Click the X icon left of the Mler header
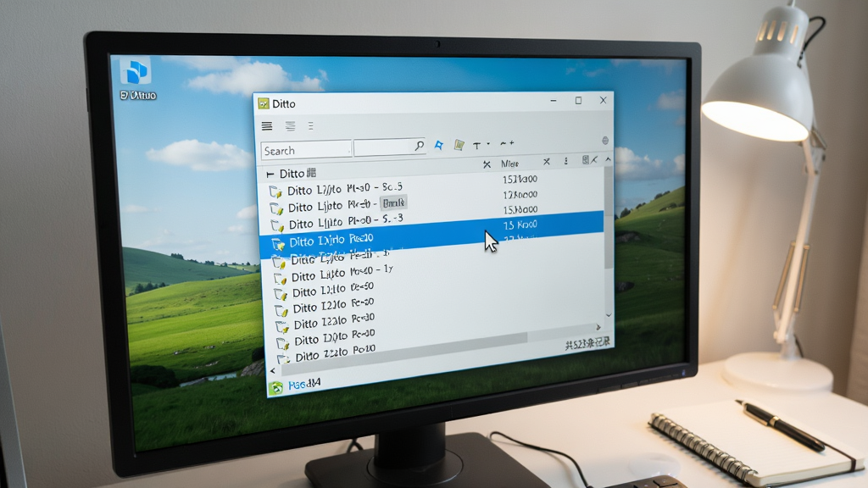Viewport: 868px width, 488px height. [487, 164]
